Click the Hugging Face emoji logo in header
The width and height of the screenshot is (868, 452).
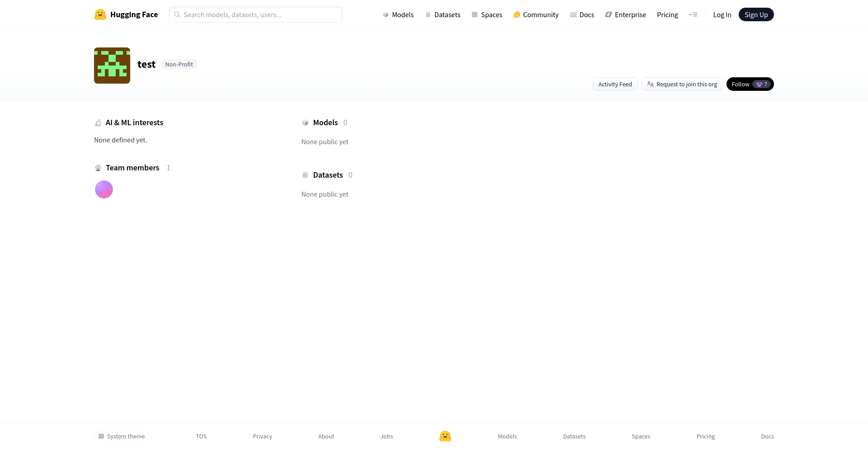[100, 14]
